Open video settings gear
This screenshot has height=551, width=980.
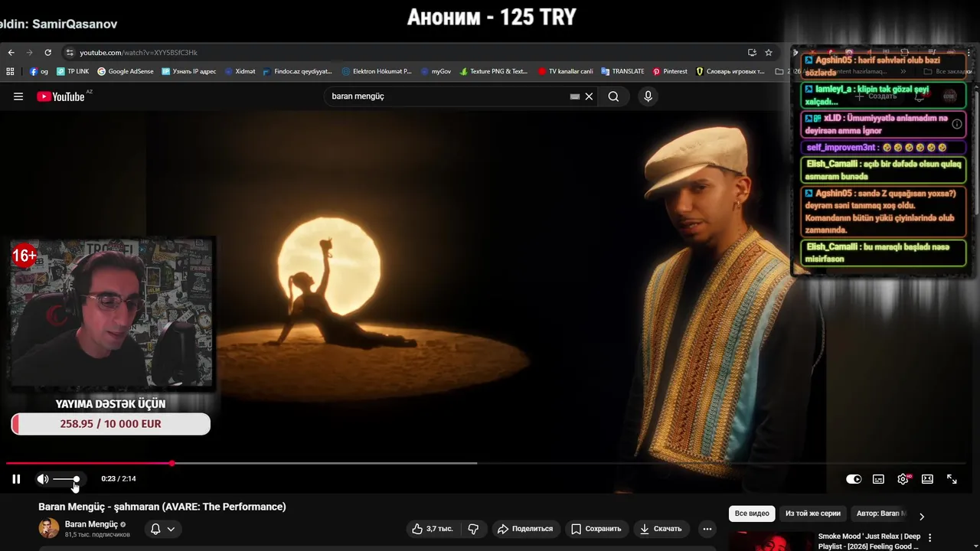[903, 479]
